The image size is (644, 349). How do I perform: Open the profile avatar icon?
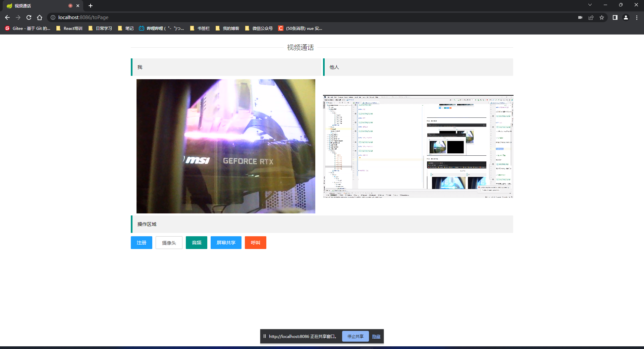point(626,17)
